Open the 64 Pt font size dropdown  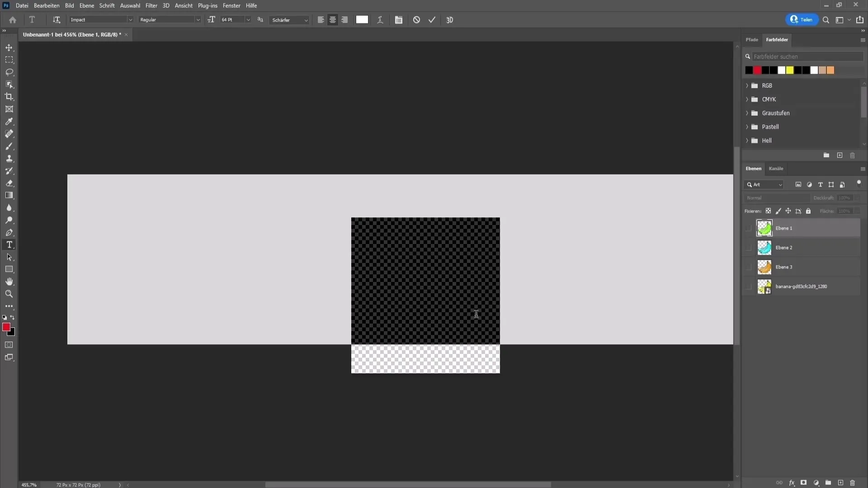click(248, 20)
